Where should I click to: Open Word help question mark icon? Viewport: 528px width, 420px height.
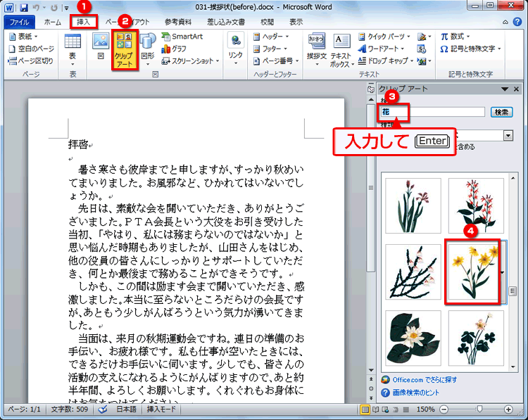tap(517, 22)
